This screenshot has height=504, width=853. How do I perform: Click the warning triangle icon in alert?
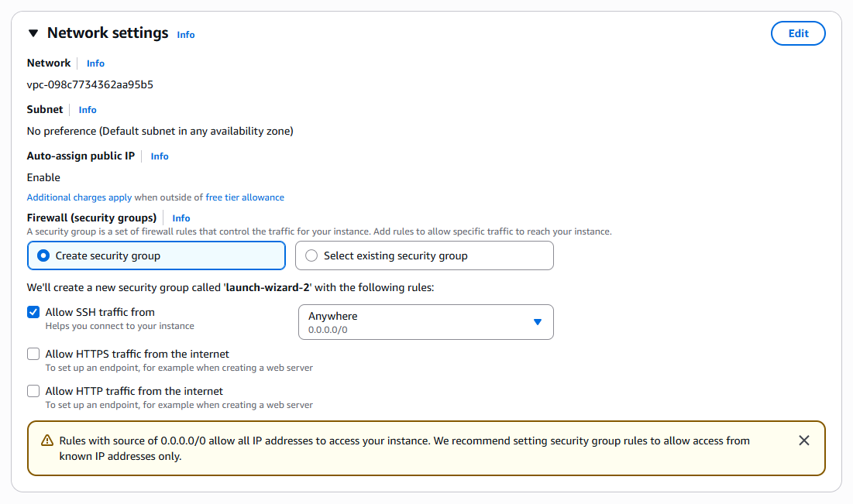coord(46,441)
